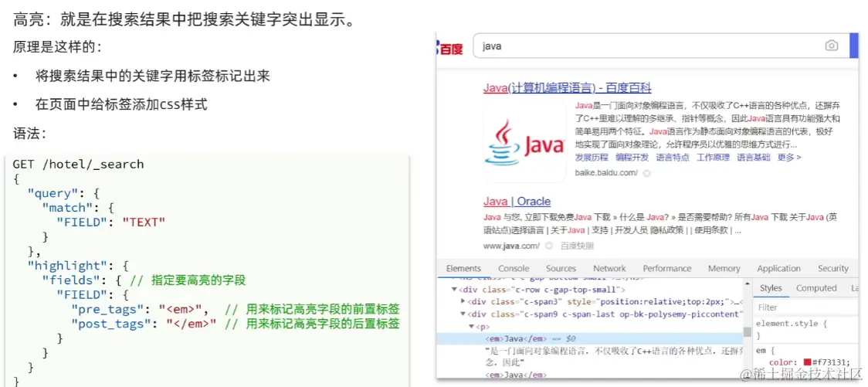Click the Filter field in the Styles pane

click(805, 307)
